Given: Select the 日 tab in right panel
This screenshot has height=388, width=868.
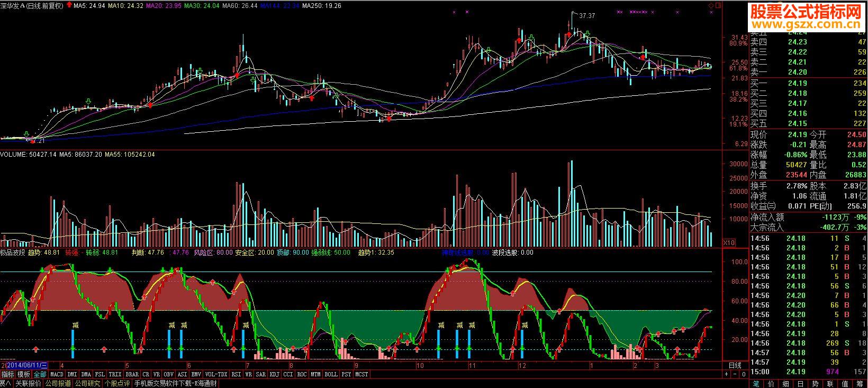Looking at the screenshot, I should tap(801, 384).
